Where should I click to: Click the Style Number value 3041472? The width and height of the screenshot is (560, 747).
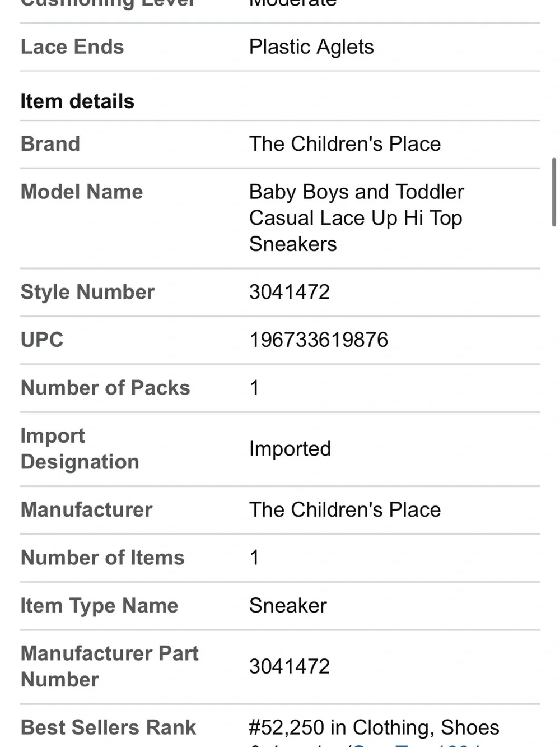point(290,292)
